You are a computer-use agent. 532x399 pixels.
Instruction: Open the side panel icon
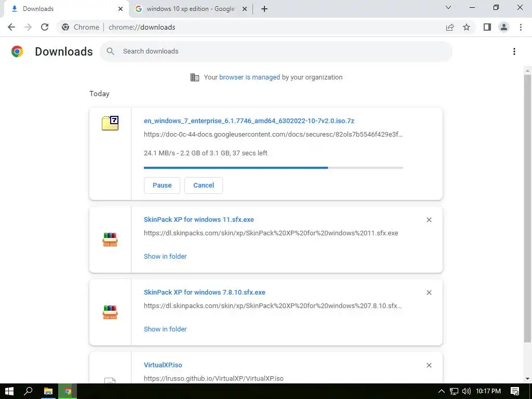[x=487, y=27]
